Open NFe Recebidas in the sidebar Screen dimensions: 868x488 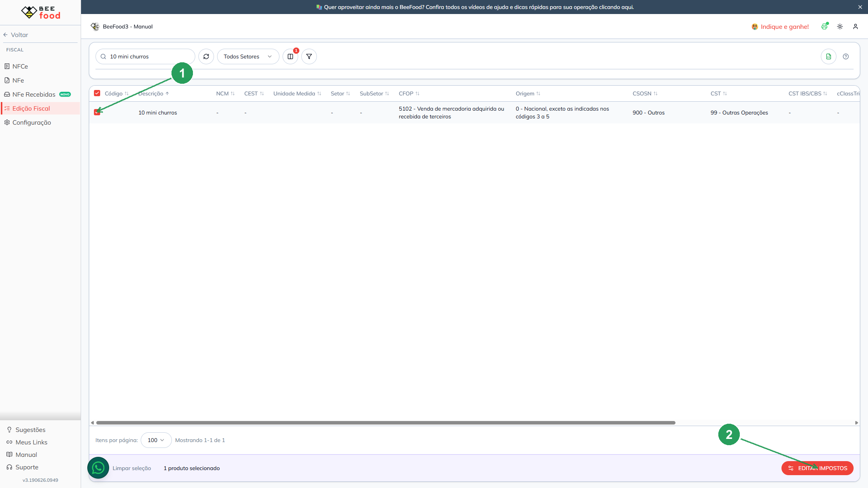click(x=41, y=94)
